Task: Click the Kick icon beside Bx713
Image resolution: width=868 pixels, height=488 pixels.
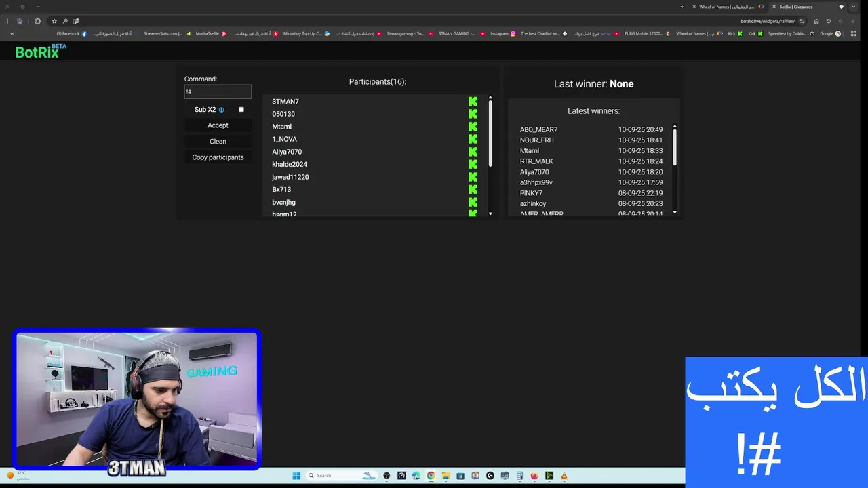Action: pos(473,190)
